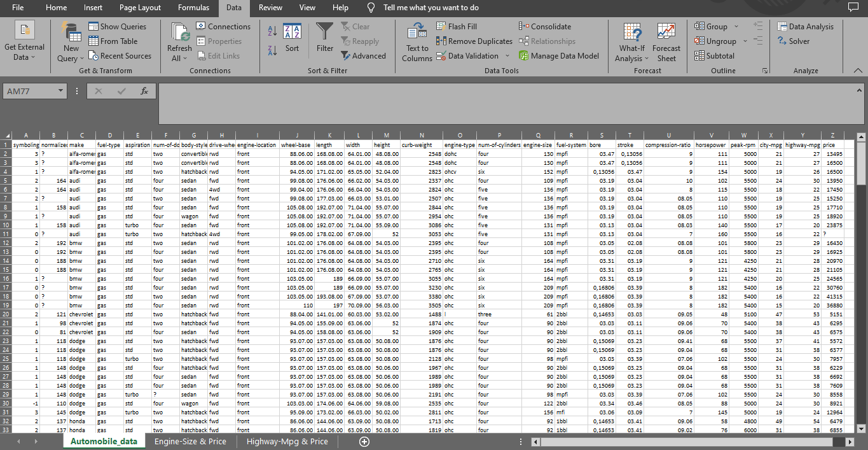Expand the Name Box dropdown
The width and height of the screenshot is (868, 450).
coord(61,92)
